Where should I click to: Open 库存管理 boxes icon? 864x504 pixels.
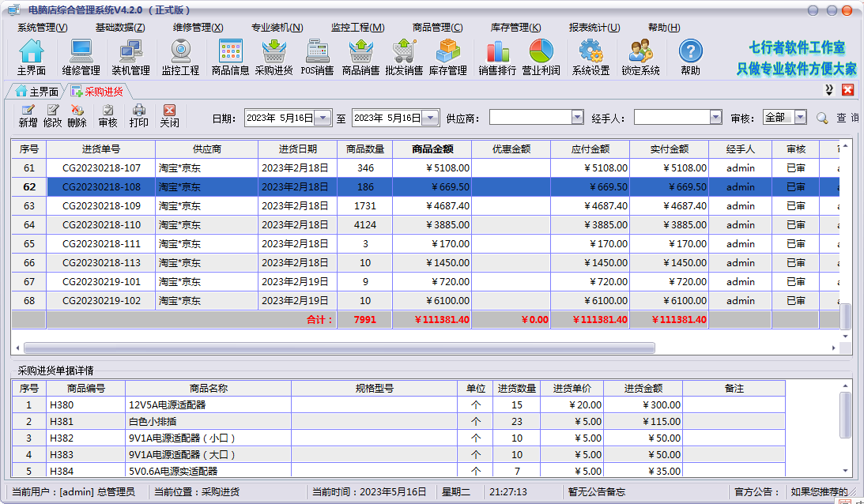coord(448,58)
